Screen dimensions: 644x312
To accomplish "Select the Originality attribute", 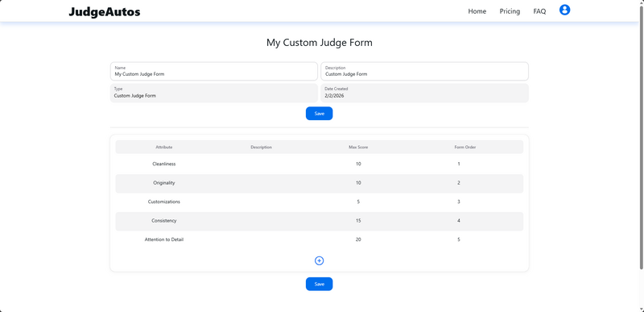I will coord(164,182).
